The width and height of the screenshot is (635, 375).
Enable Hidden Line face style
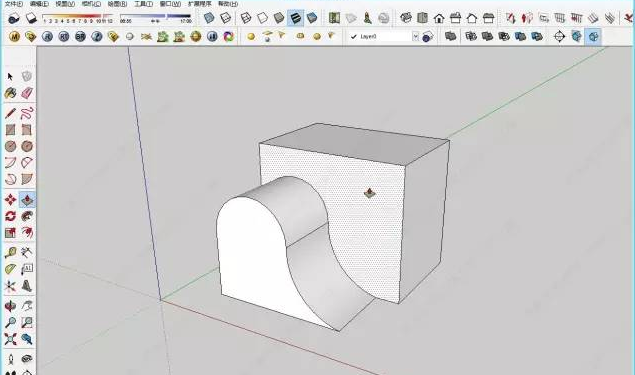[262, 18]
